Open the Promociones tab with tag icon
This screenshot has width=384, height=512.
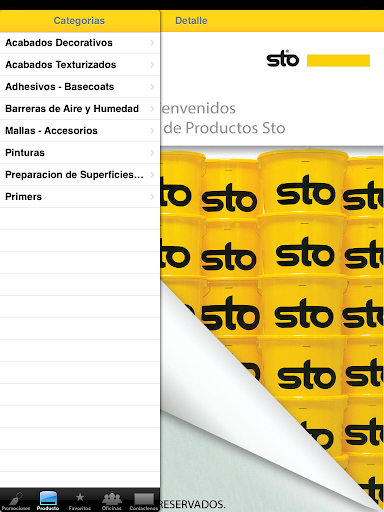16,501
